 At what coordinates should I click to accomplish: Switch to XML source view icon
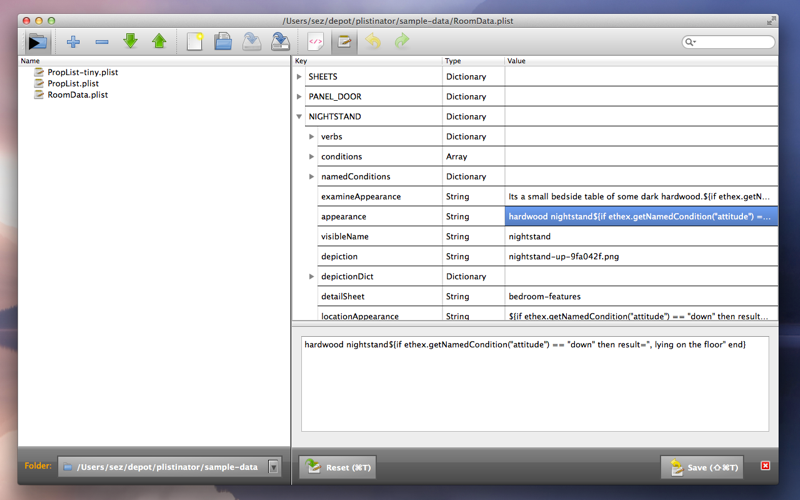(315, 41)
